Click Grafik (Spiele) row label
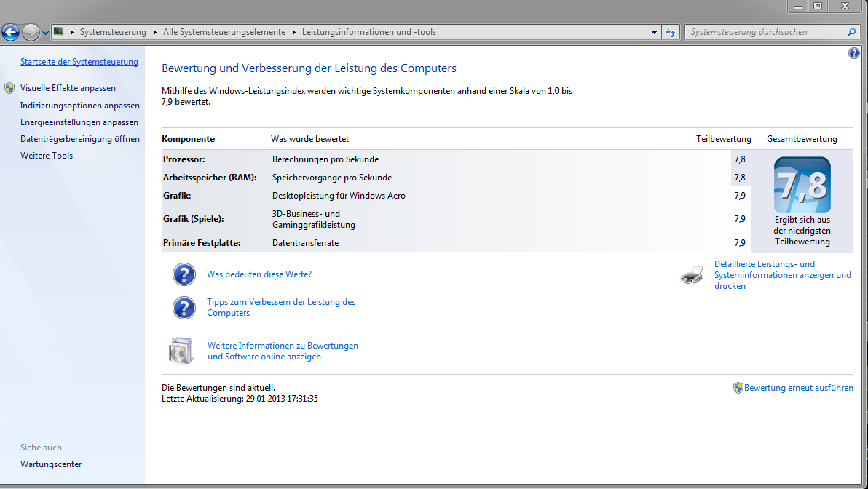868x489 pixels. click(x=193, y=219)
